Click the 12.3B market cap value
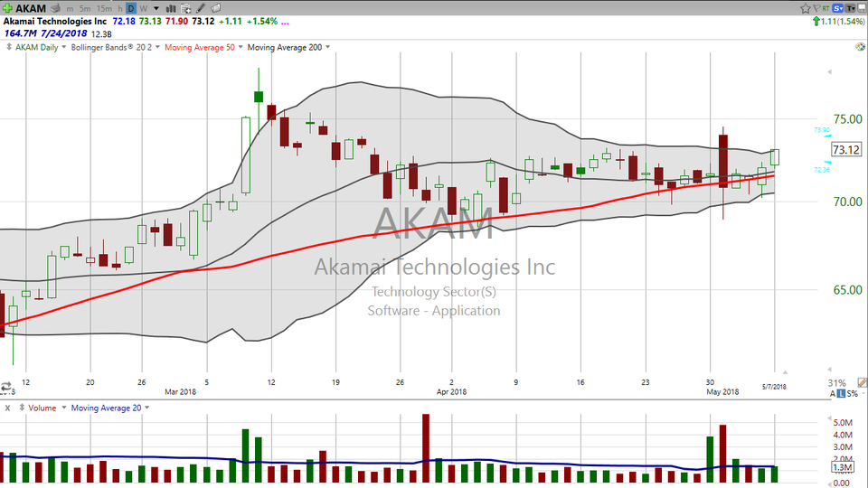 [101, 34]
